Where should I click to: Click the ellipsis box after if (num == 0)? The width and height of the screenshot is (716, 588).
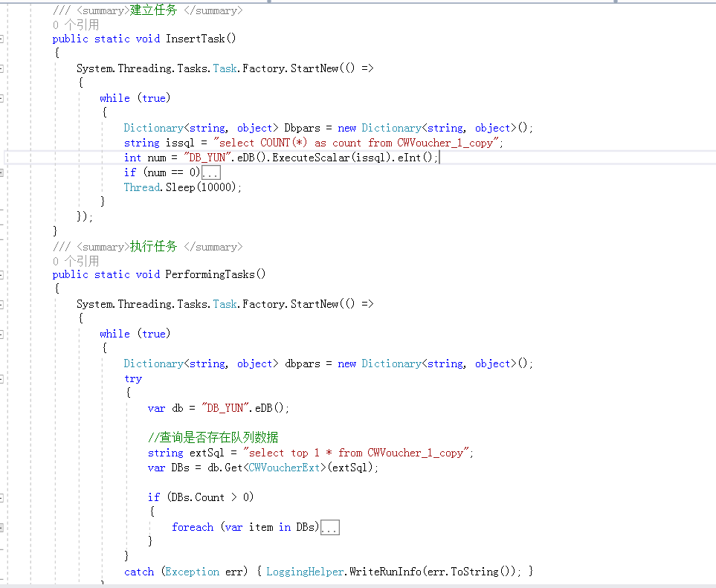210,172
